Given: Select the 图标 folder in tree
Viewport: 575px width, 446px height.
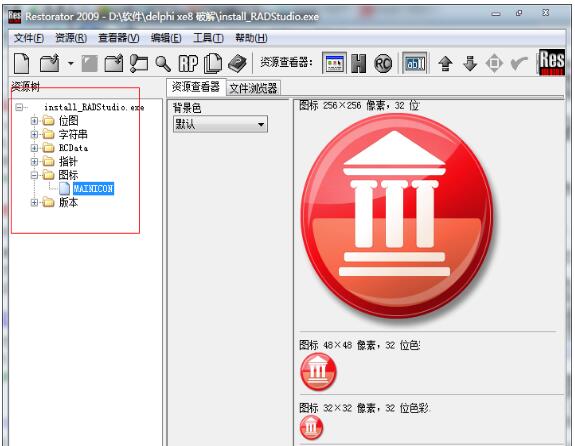Looking at the screenshot, I should (68, 175).
